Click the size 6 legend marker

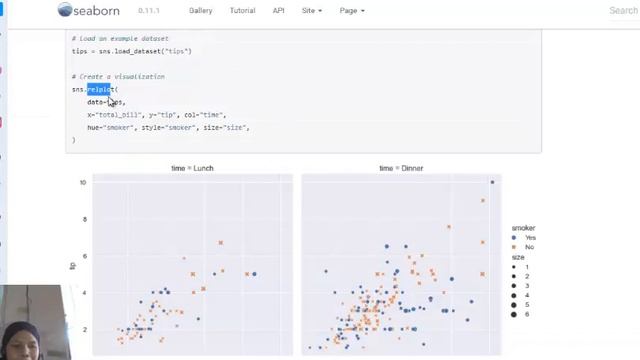coord(514,314)
